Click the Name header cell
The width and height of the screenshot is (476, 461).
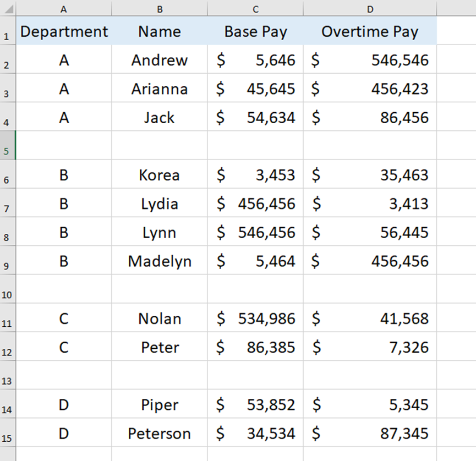pos(160,31)
